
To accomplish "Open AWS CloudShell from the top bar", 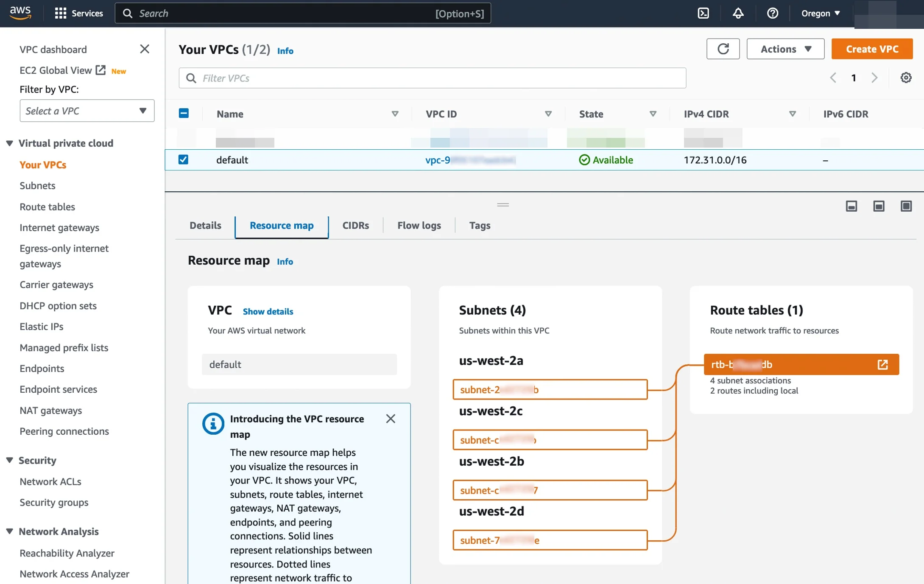I will click(703, 13).
